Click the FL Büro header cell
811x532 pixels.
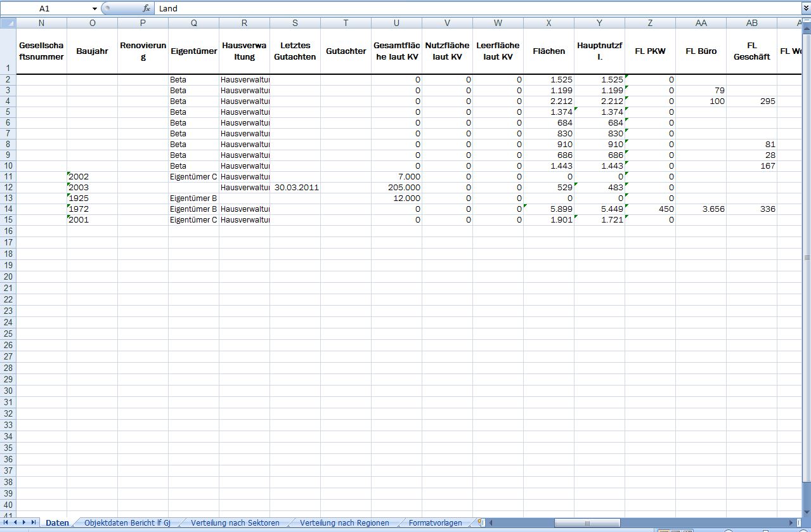click(x=701, y=51)
